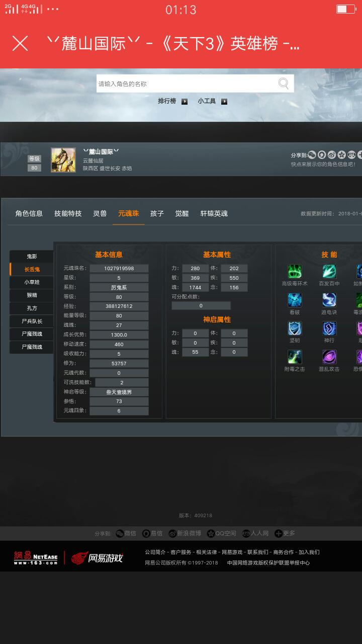This screenshot has height=644, width=362.
Task: Select 猴精 in the soul-orb list
Action: (x=32, y=295)
